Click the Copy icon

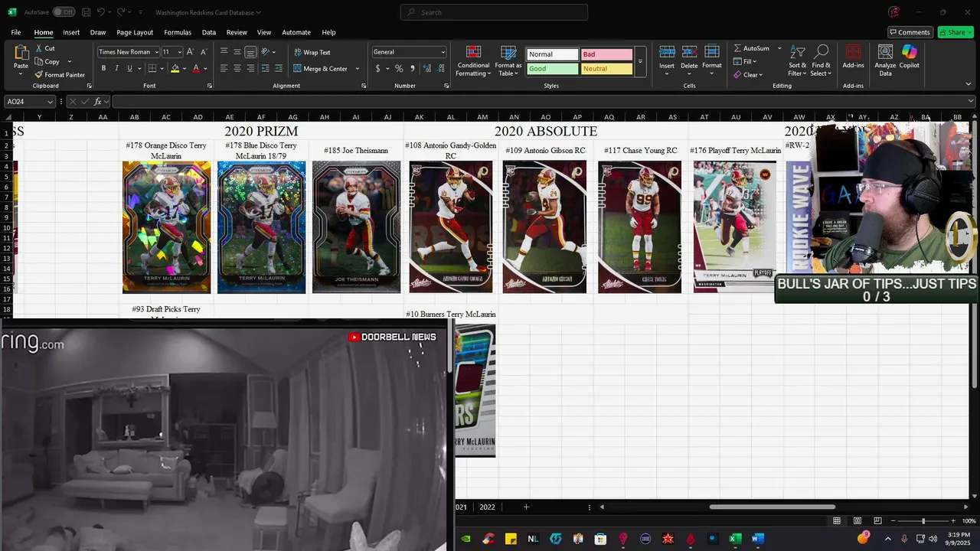(40, 61)
